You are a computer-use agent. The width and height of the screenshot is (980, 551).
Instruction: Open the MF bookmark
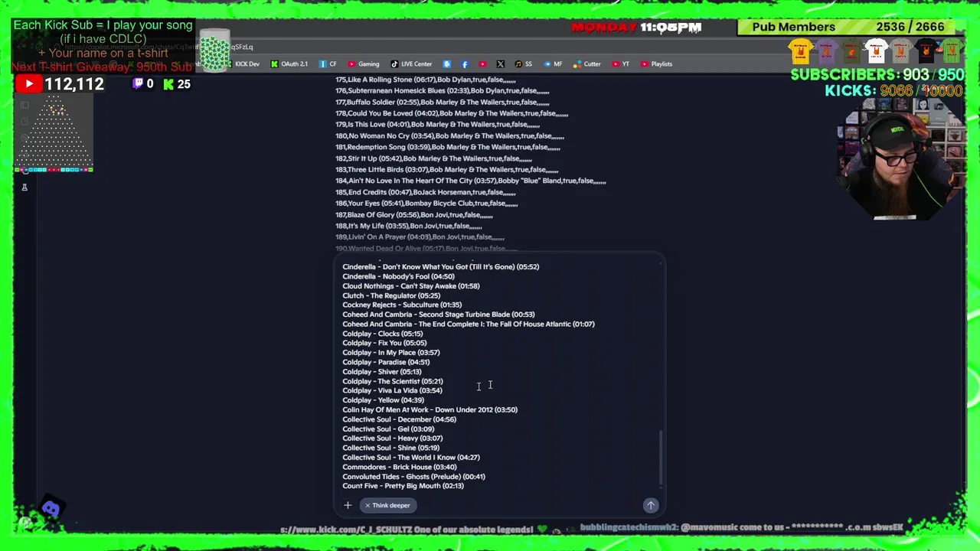(553, 64)
